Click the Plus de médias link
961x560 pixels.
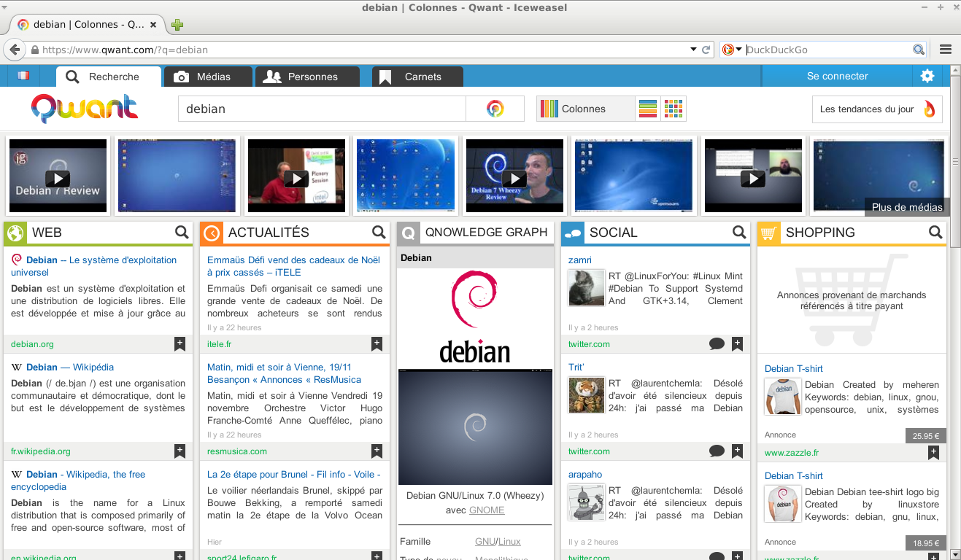[907, 207]
